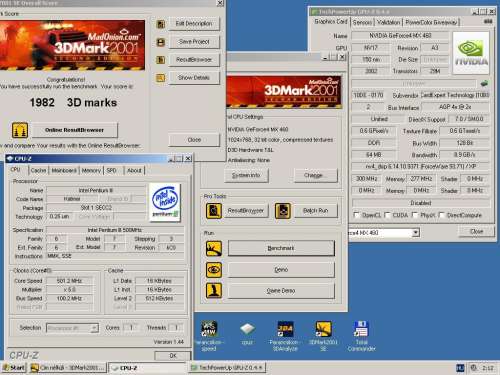Image resolution: width=500 pixels, height=375 pixels.
Task: Open the 3DMark2001 SE desktop icon
Action: (323, 335)
